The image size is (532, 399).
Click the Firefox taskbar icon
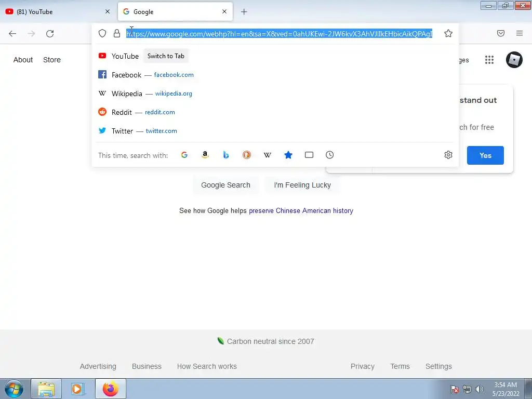pos(111,389)
